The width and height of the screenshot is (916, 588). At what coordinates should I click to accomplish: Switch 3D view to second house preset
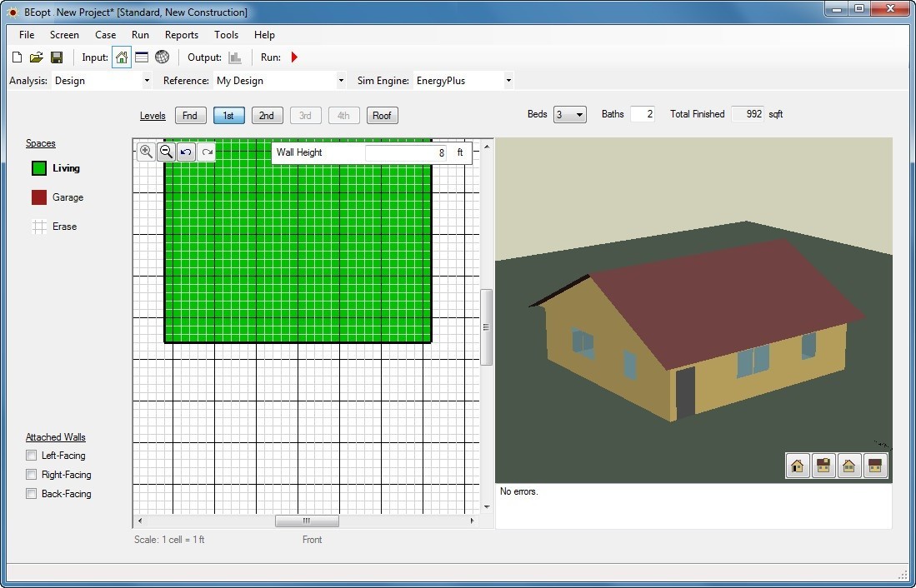823,466
